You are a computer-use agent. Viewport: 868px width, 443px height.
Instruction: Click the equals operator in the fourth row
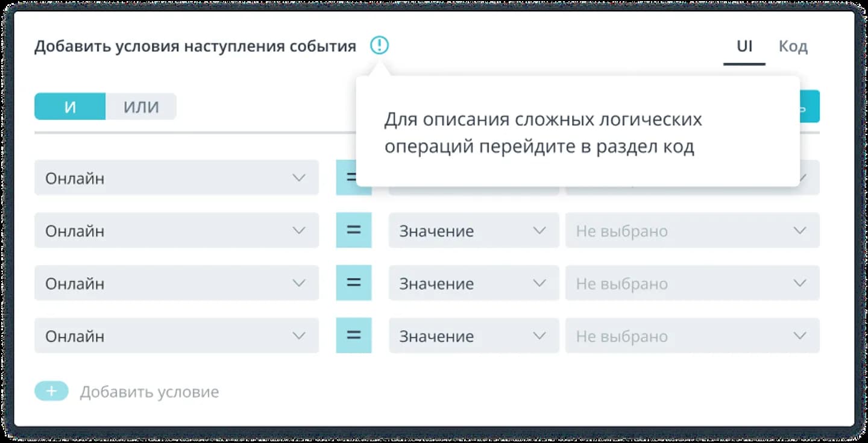point(354,335)
